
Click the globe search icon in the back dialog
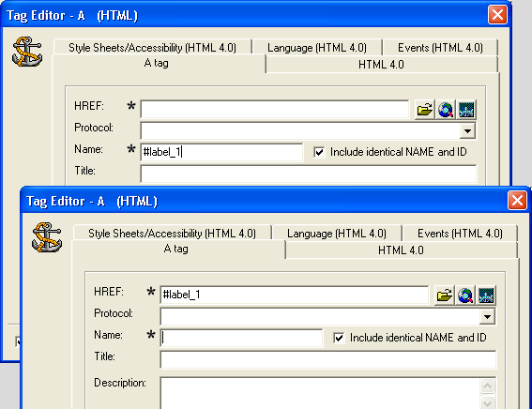[x=446, y=110]
